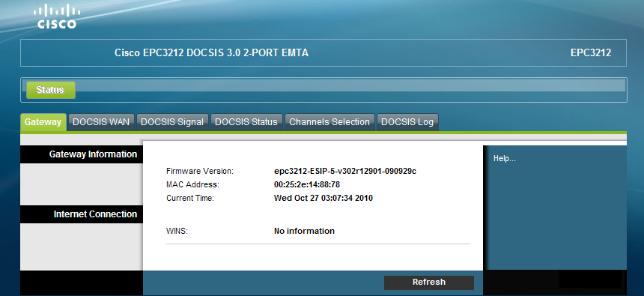
Task: Open the Help... link
Action: [x=505, y=159]
